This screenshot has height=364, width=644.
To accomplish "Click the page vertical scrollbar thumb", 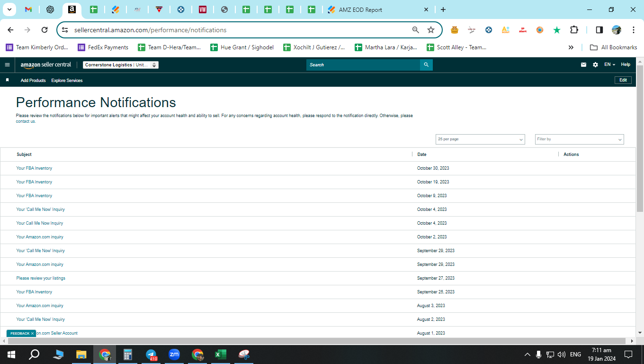I will [640, 138].
